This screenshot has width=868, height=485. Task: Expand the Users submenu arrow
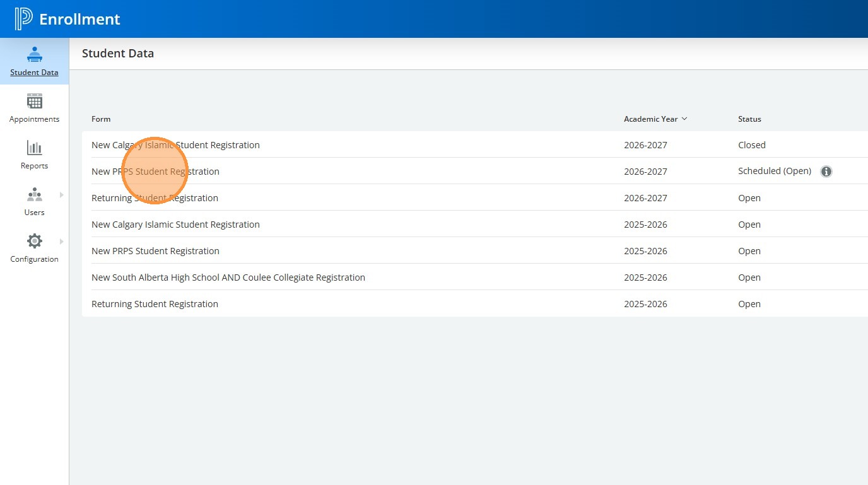click(x=62, y=195)
